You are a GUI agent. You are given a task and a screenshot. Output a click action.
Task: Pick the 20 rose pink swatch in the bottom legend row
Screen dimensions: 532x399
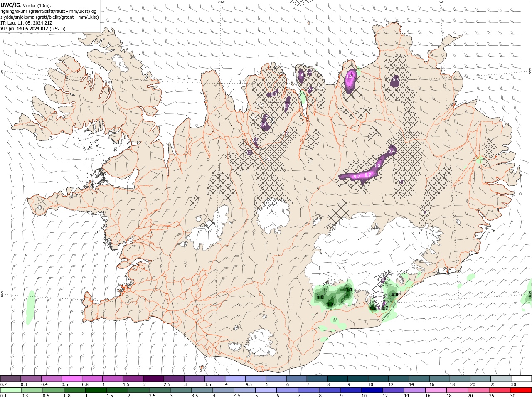coord(478,390)
